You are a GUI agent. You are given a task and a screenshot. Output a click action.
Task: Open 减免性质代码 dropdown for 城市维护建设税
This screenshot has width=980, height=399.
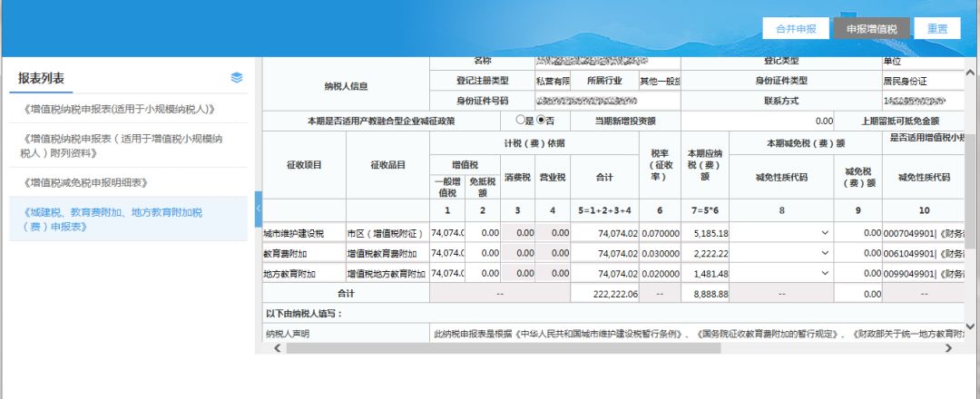tap(825, 233)
